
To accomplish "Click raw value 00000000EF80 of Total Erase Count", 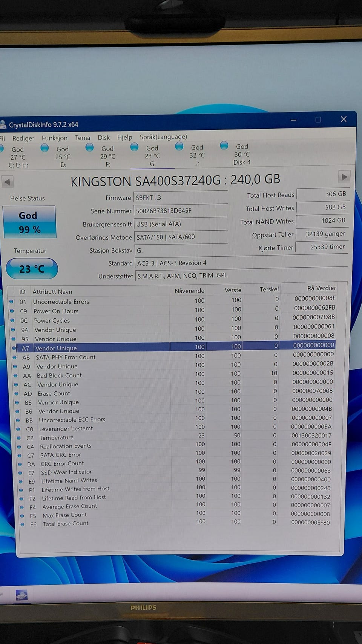I will pos(310,522).
